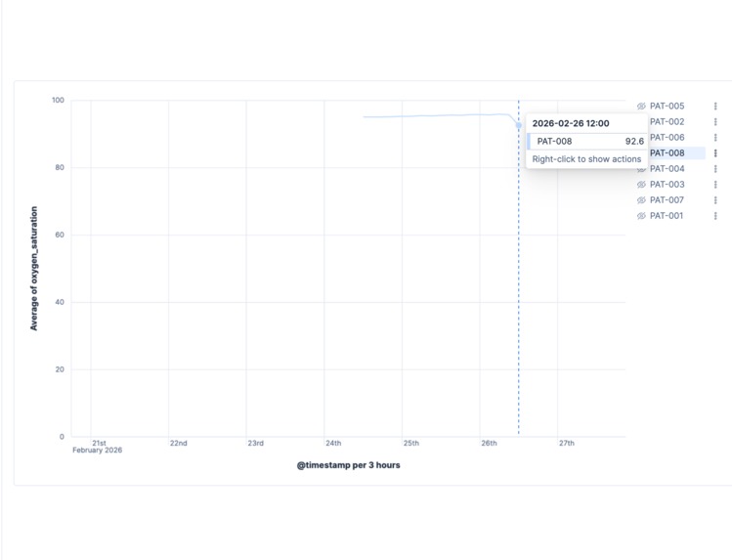The image size is (732, 560).
Task: Open options menu for PAT-004 legend item
Action: [715, 169]
